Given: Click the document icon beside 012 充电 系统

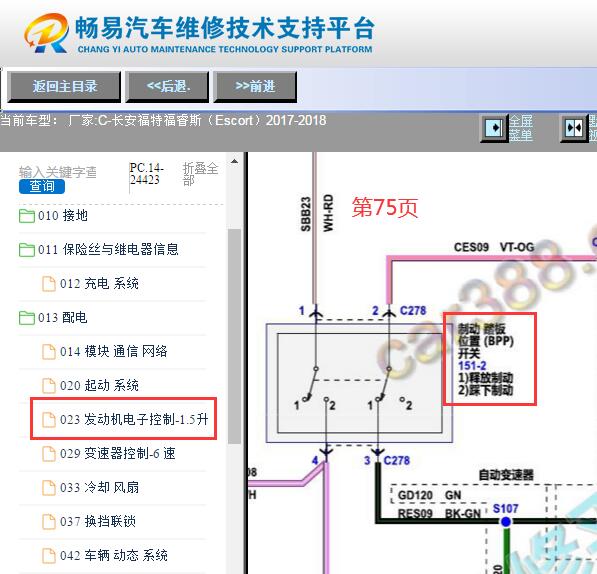Looking at the screenshot, I should tap(48, 284).
